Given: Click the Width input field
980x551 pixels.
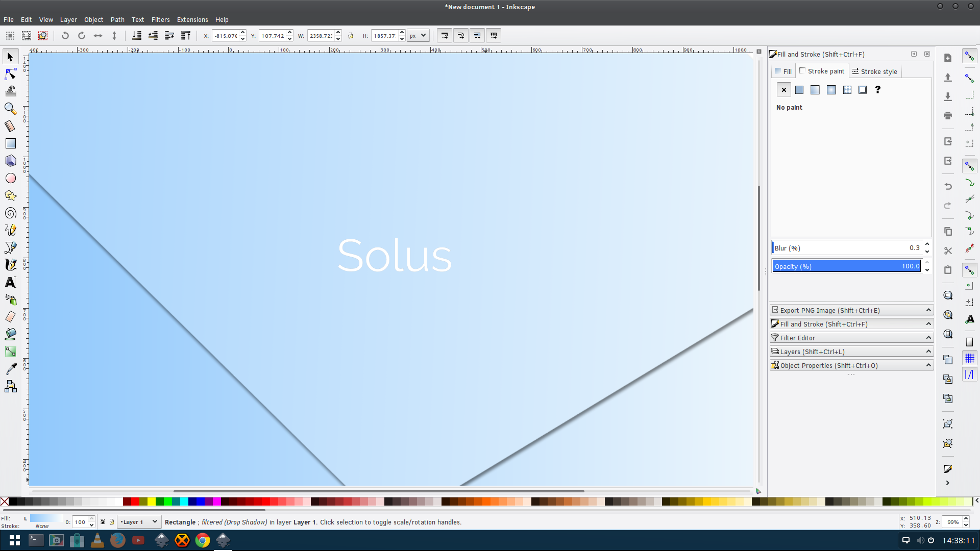Looking at the screenshot, I should pyautogui.click(x=321, y=36).
